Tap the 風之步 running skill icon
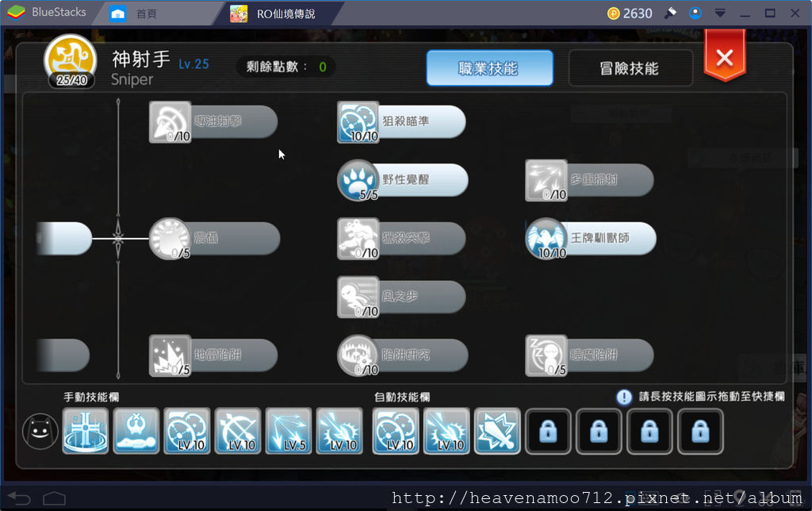The width and height of the screenshot is (812, 511). point(358,297)
